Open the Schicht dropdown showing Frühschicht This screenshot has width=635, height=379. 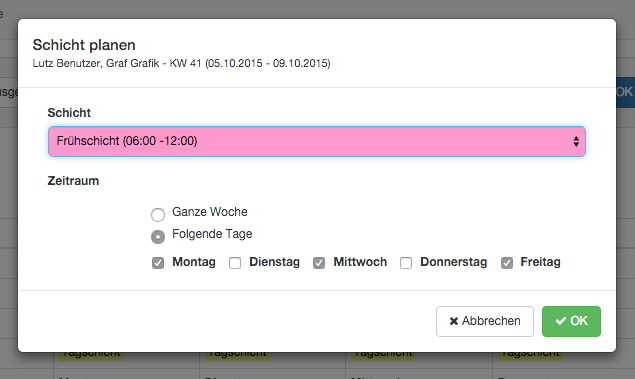(x=317, y=141)
